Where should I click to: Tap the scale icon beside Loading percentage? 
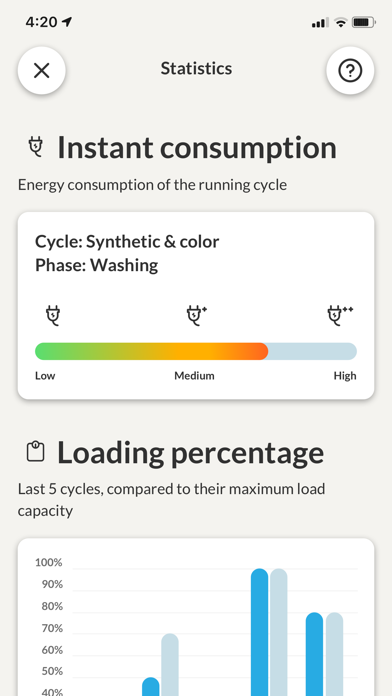pyautogui.click(x=36, y=451)
